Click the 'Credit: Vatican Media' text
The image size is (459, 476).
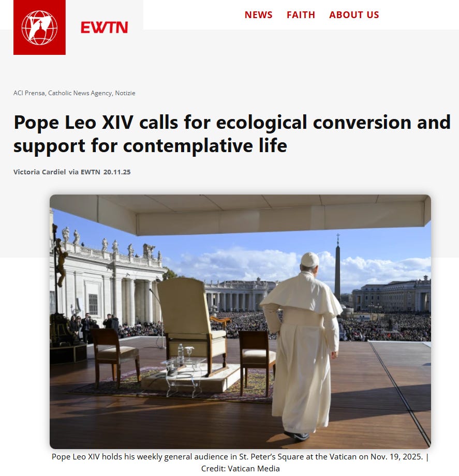(240, 468)
